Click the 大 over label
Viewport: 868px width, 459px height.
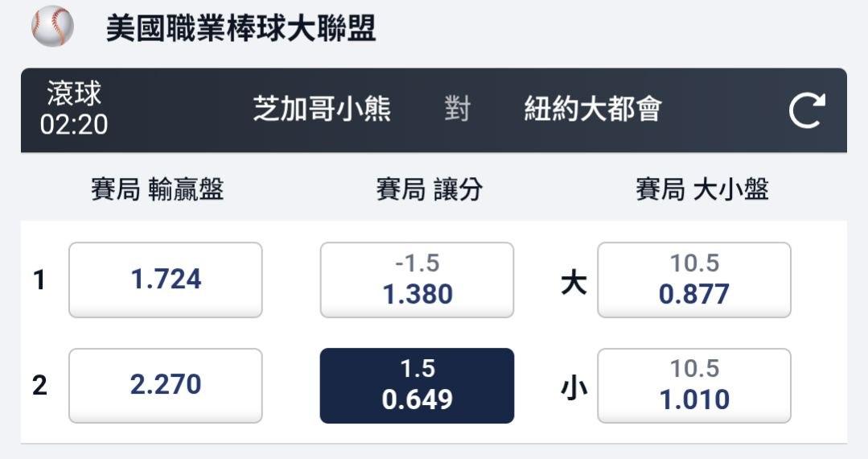574,283
